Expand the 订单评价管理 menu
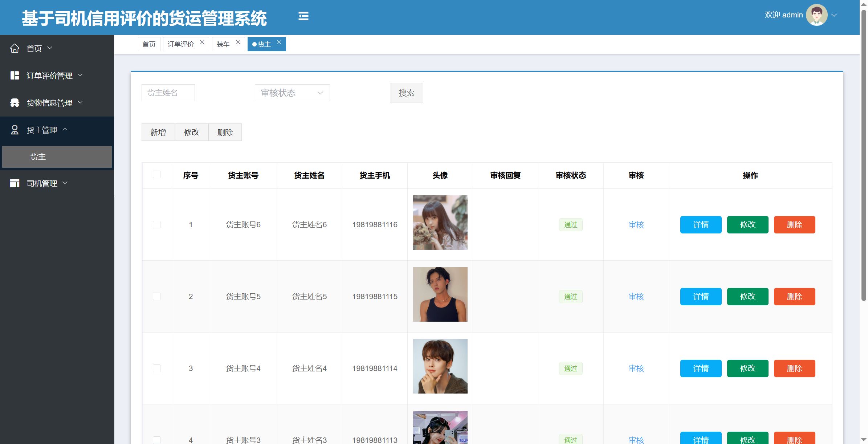The height and width of the screenshot is (444, 868). (x=80, y=75)
